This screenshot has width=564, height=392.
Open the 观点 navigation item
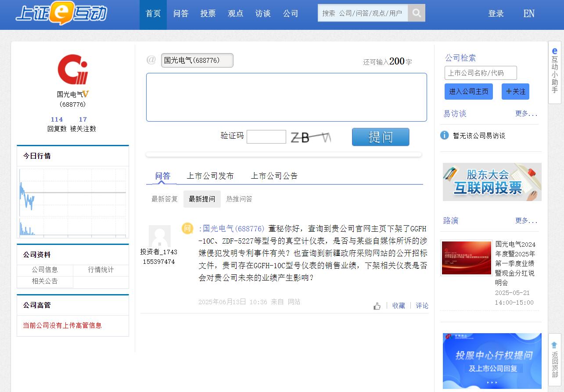[x=236, y=14]
